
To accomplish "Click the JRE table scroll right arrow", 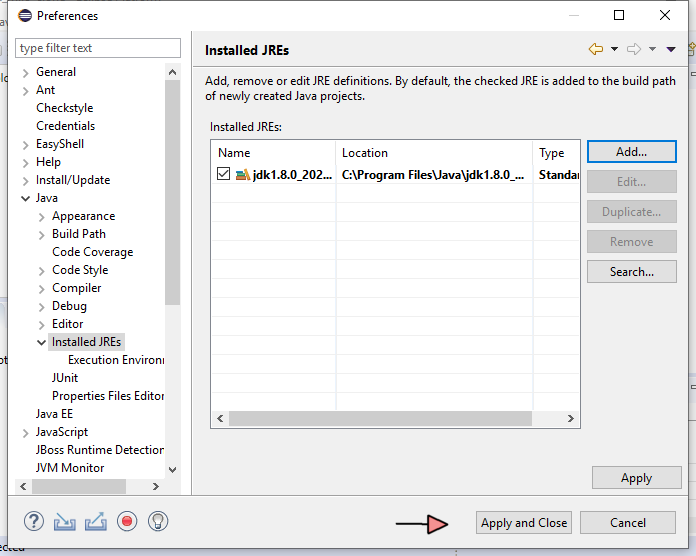I will [571, 418].
